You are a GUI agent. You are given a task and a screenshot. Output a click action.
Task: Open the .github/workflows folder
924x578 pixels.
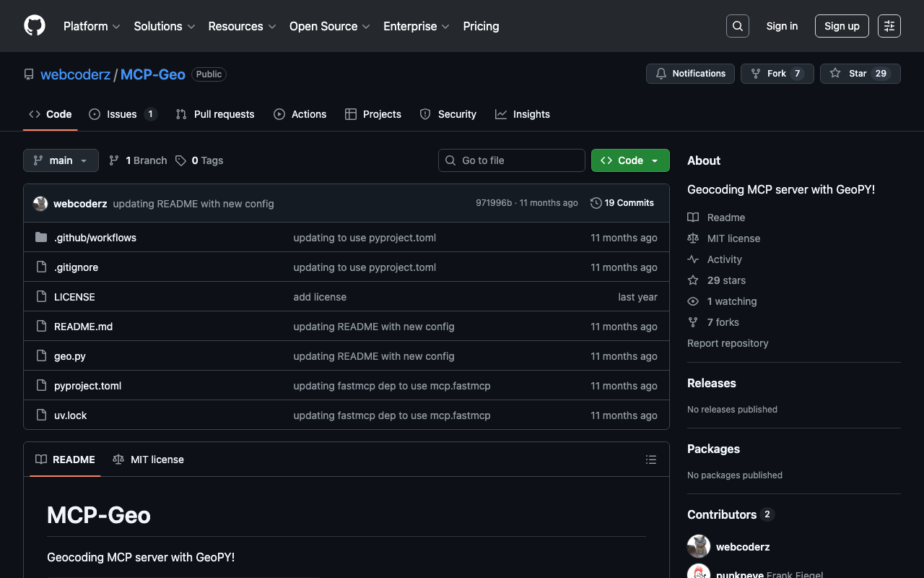point(95,238)
